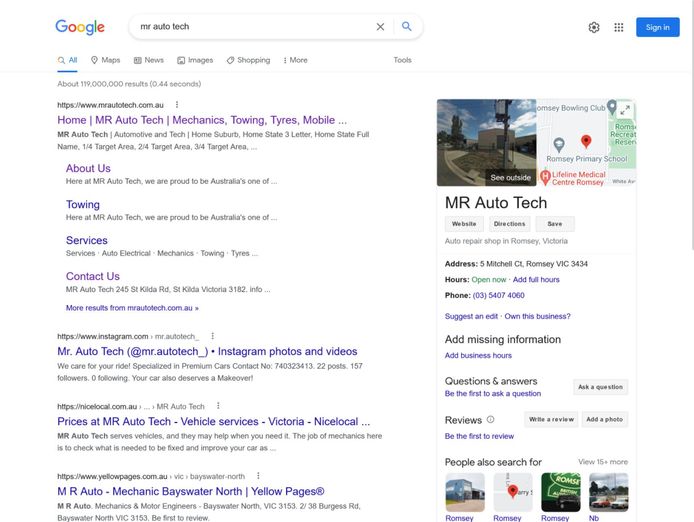Switch to the Maps tab
694x522 pixels.
tap(105, 60)
